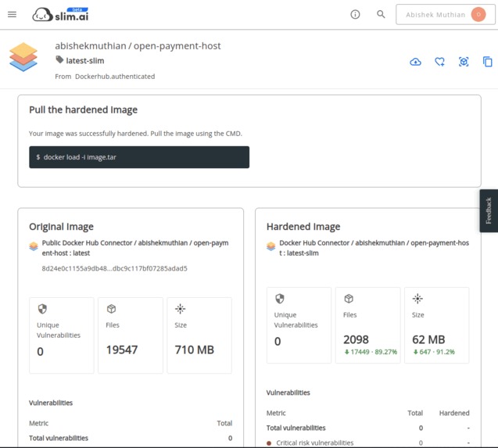Select the latest-slim tag label

pos(84,61)
